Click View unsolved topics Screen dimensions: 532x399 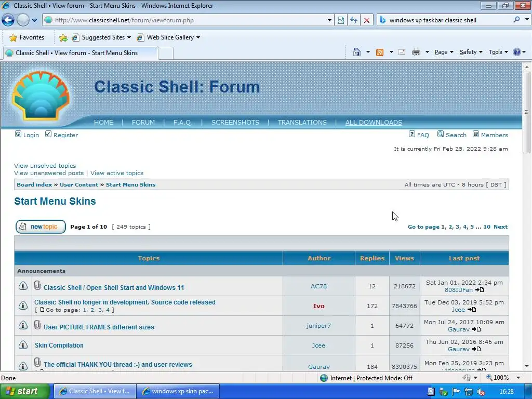coord(45,166)
